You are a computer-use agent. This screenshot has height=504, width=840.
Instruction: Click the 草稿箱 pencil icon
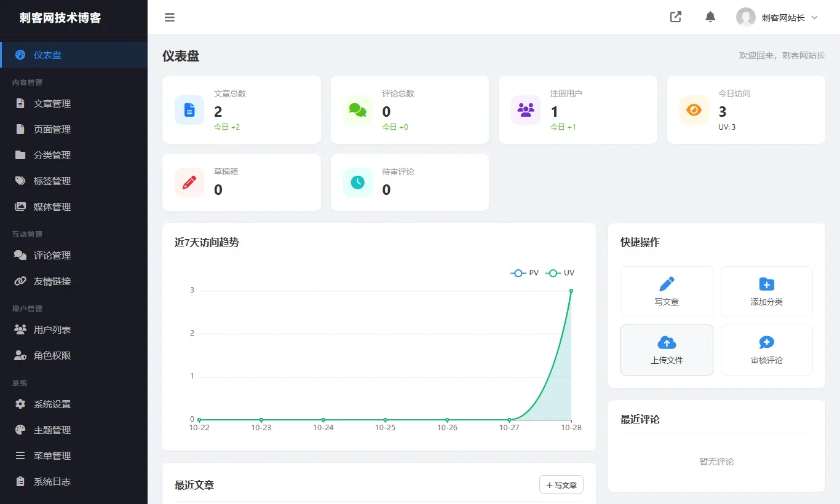189,183
